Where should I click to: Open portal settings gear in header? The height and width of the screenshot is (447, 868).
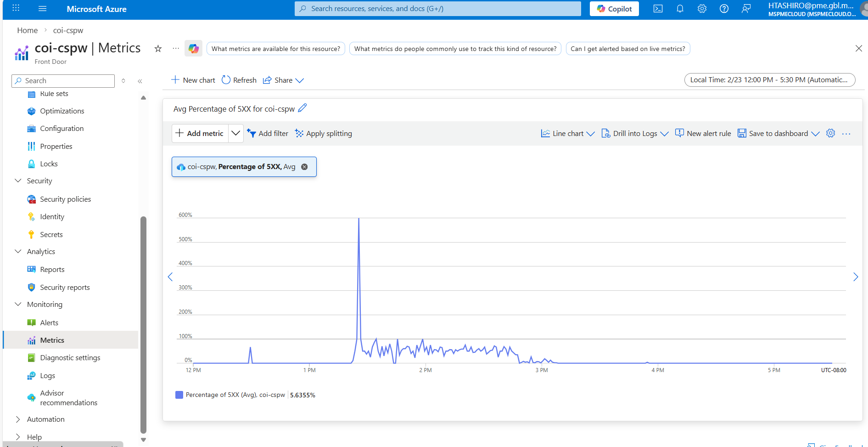702,9
